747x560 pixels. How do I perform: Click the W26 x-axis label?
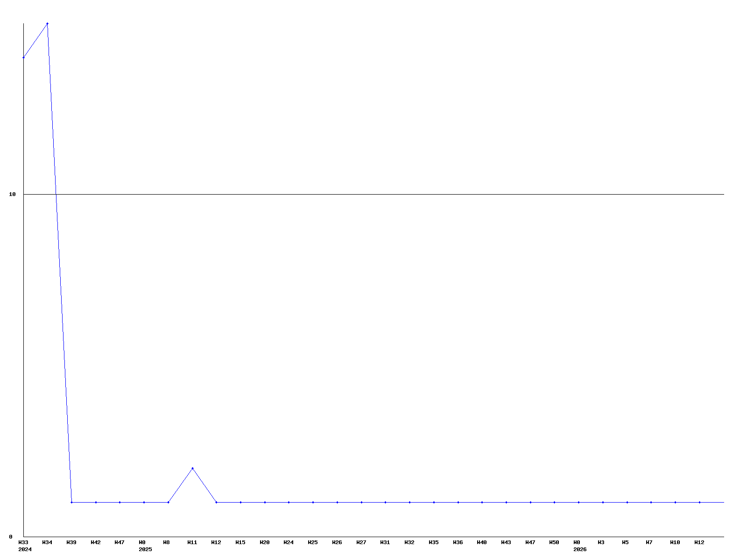pyautogui.click(x=337, y=542)
